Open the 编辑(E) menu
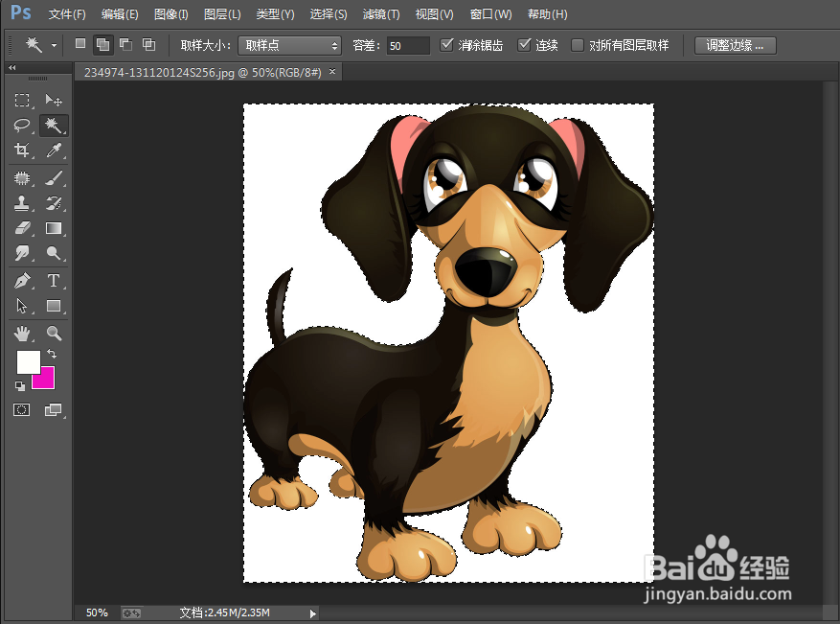The image size is (840, 624). click(x=120, y=14)
